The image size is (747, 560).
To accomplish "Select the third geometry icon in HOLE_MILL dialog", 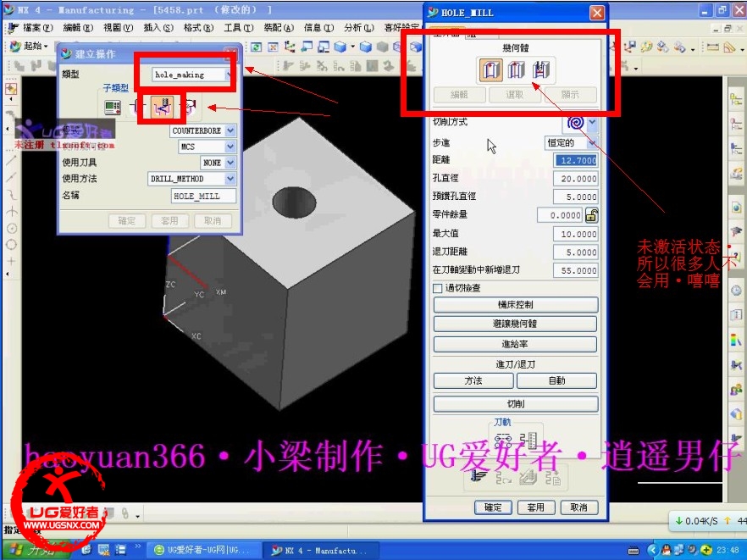I will [541, 69].
